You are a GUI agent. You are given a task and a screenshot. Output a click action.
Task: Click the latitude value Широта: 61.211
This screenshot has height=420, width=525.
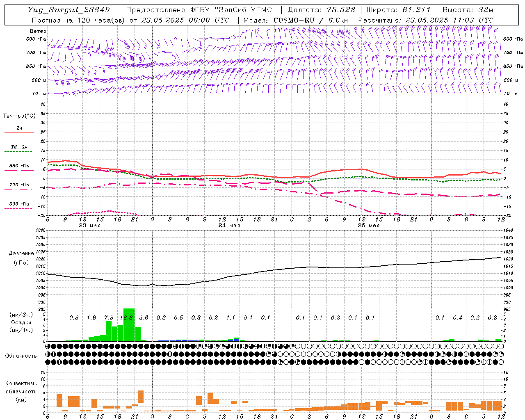(x=399, y=10)
